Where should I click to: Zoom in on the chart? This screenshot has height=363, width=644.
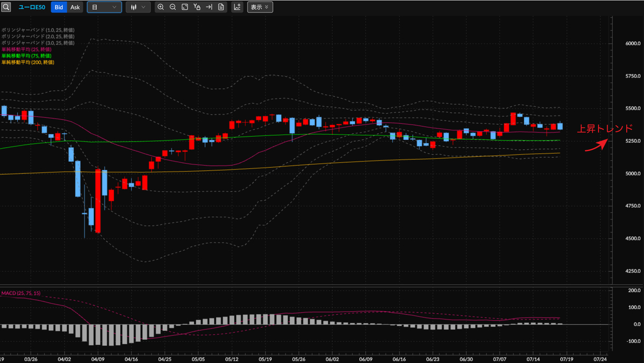pos(161,8)
